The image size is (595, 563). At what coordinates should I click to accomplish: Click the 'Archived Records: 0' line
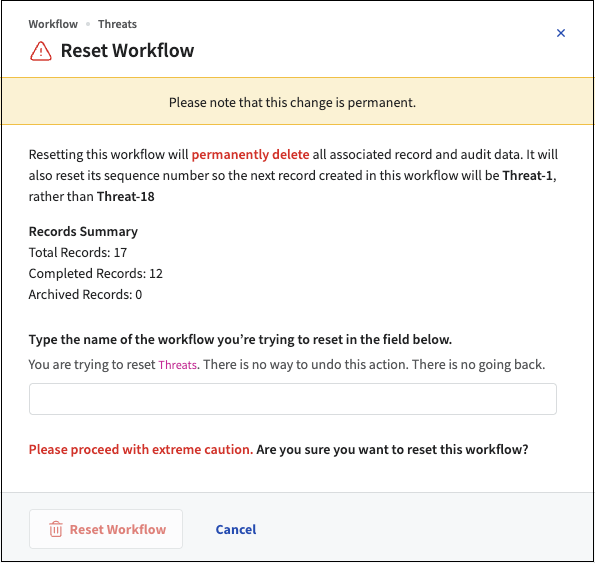click(x=85, y=294)
